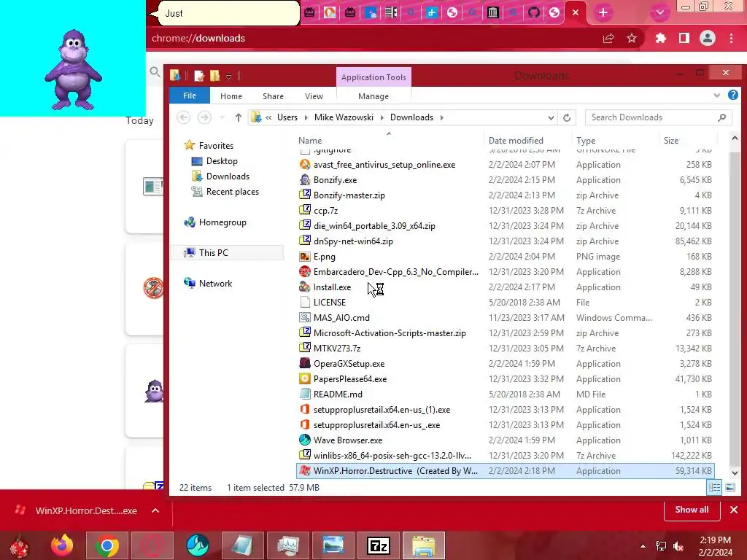Screen dimensions: 747x560
Task: Expand path after Downloads breadcrumb arrow
Action: tap(441, 117)
